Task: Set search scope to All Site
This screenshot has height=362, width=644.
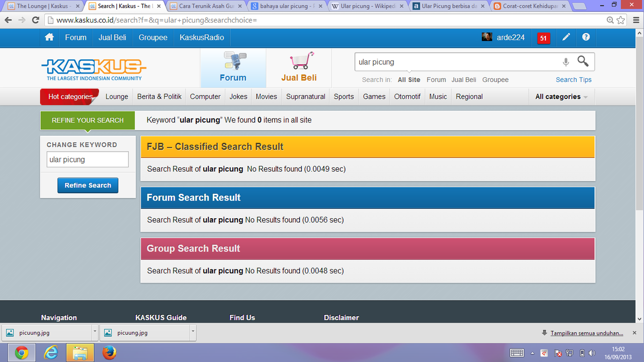Action: (x=409, y=79)
